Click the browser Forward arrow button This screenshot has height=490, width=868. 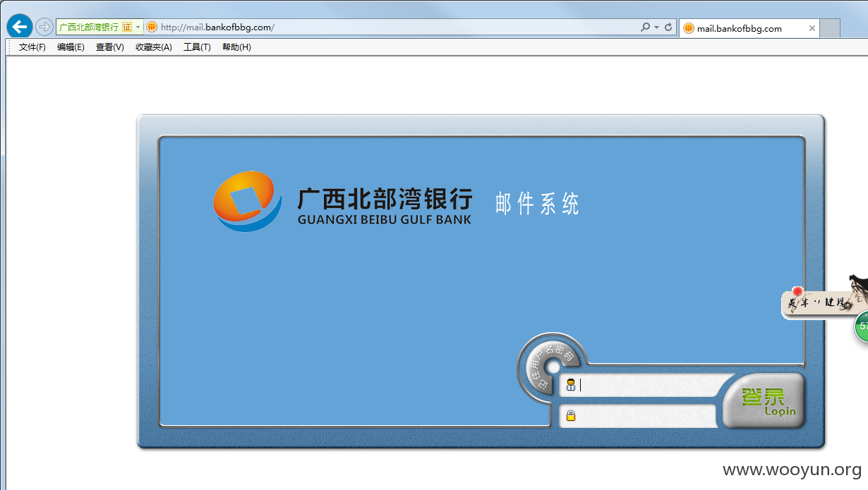click(44, 27)
